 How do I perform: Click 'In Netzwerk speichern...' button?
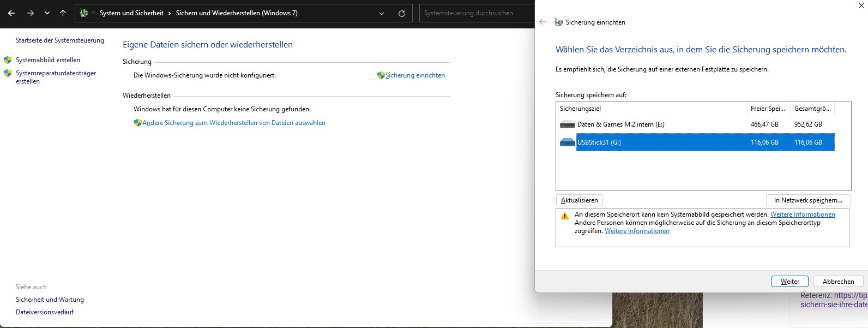(x=808, y=200)
